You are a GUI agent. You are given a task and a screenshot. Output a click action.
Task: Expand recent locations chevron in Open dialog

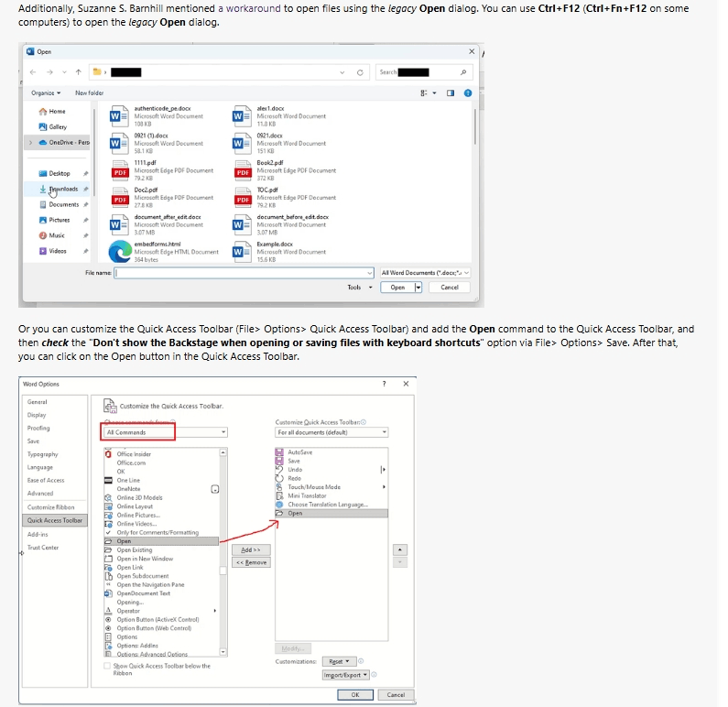tap(64, 72)
